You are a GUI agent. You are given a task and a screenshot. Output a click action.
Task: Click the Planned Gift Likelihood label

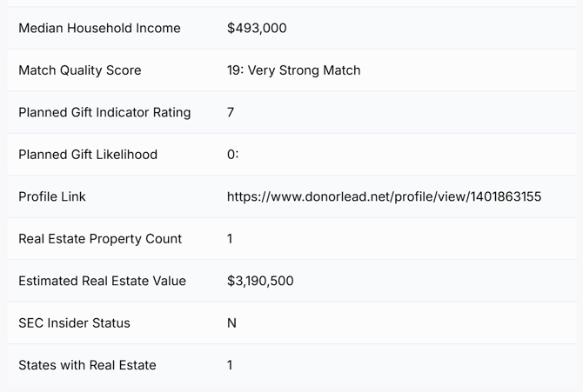pyautogui.click(x=88, y=155)
